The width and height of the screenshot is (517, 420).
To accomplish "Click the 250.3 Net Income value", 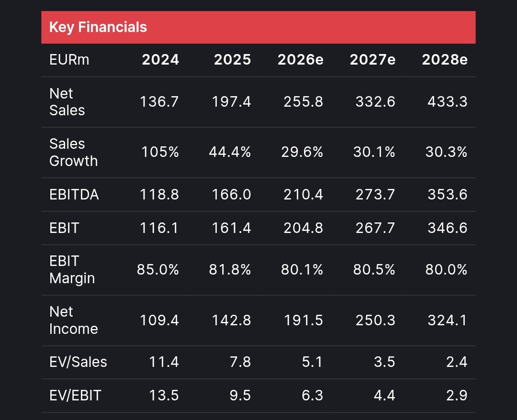I will (375, 321).
